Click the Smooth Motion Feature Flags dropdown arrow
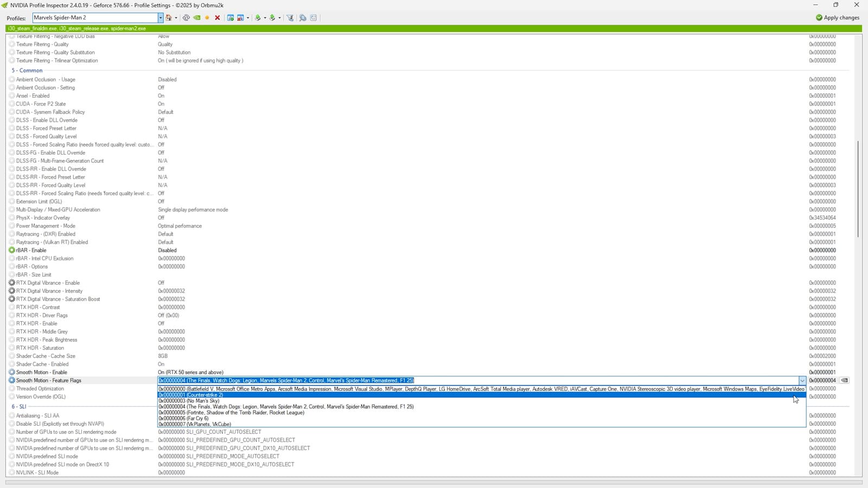This screenshot has height=488, width=868. (x=802, y=381)
